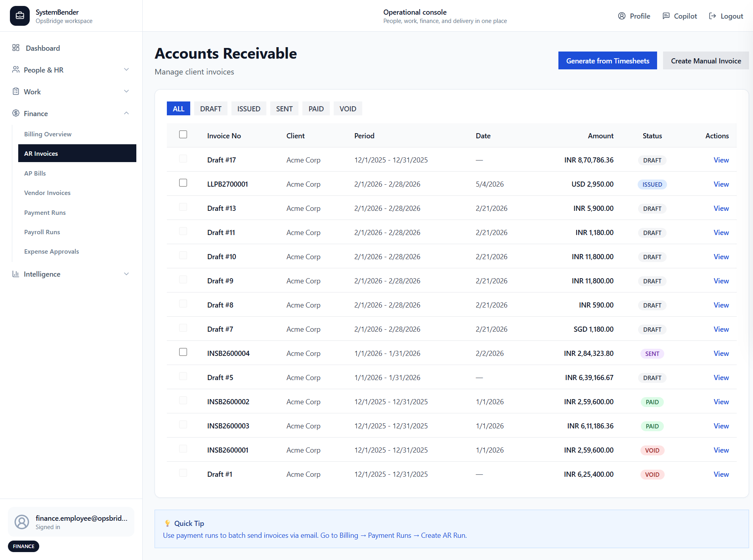Click the SENT status badge
This screenshot has height=560, width=753.
coord(652,354)
